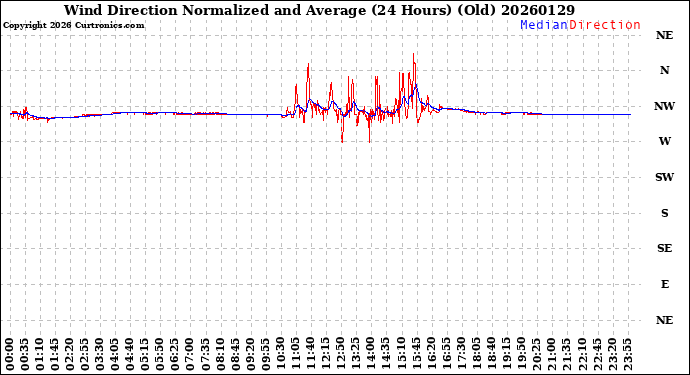690x375 pixels.
Task: Select the N direction axis label
Action: [x=664, y=70]
